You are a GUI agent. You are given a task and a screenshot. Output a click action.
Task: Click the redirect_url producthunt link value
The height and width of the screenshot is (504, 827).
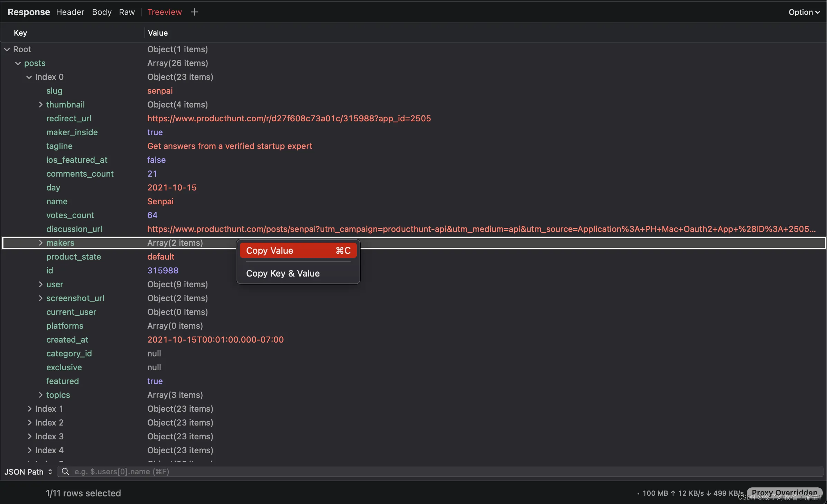[x=289, y=119]
